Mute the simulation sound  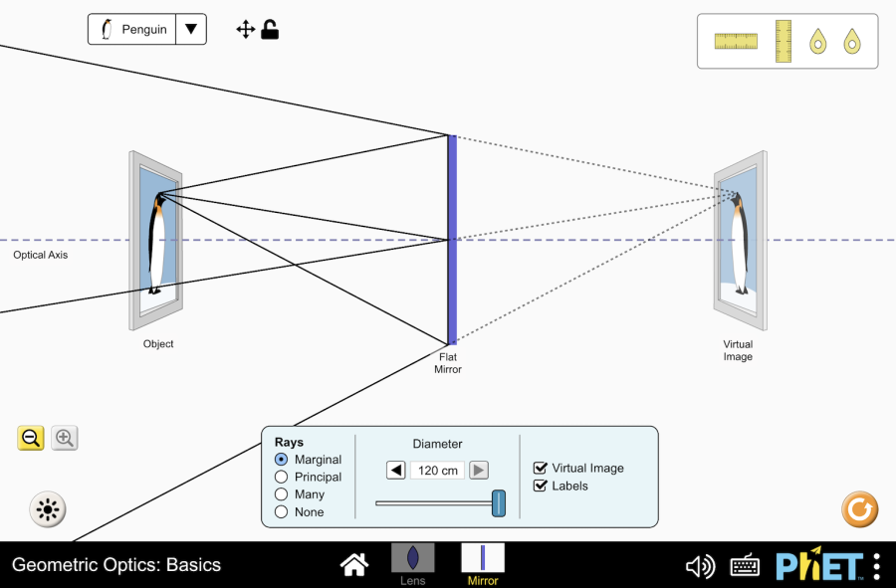[x=700, y=566]
